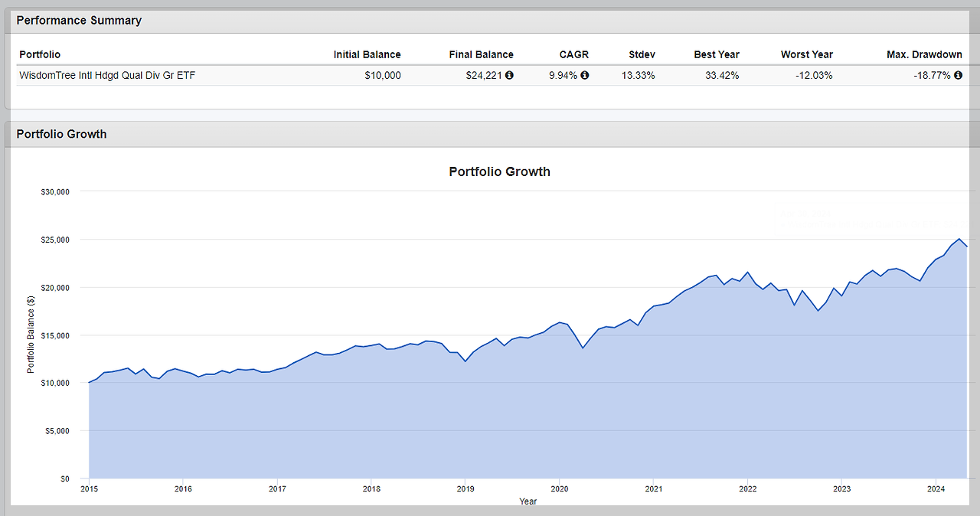The width and height of the screenshot is (980, 516).
Task: Click the Portfolio column header
Action: point(40,54)
